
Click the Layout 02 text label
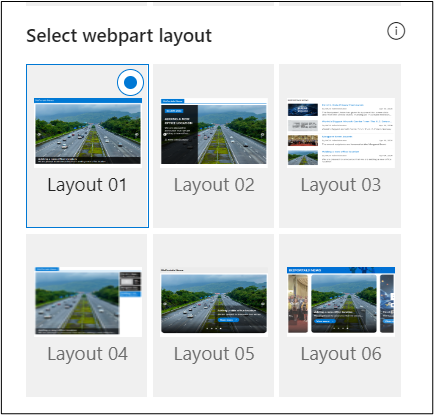point(214,185)
